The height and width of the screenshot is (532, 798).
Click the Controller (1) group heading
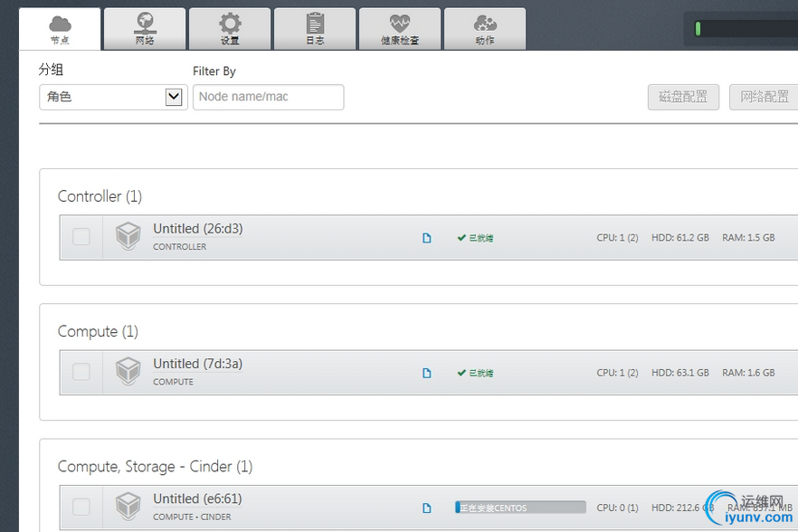(x=100, y=196)
